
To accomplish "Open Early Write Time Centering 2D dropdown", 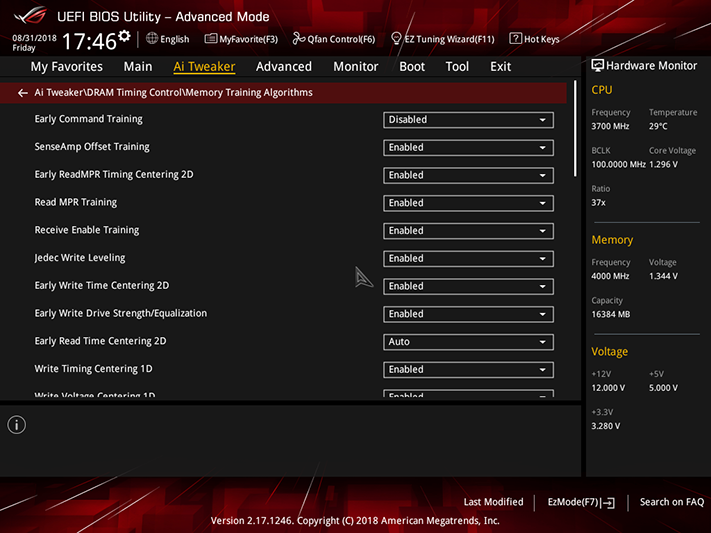I will click(468, 286).
